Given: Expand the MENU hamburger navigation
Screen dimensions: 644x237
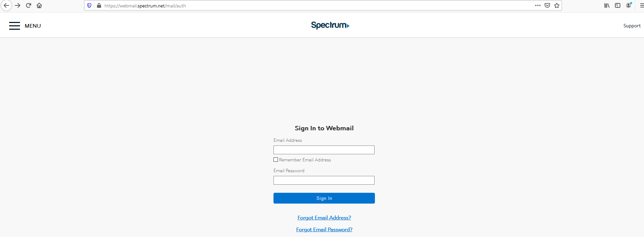Looking at the screenshot, I should [15, 26].
